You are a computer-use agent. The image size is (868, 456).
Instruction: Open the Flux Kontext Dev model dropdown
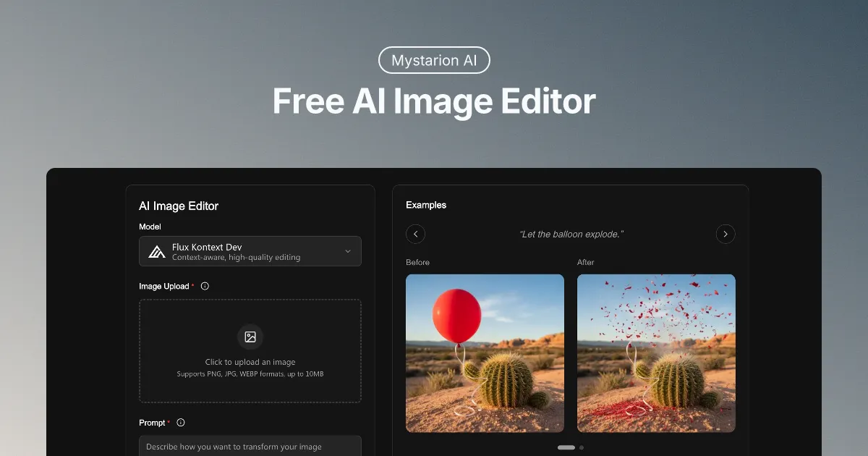tap(250, 251)
